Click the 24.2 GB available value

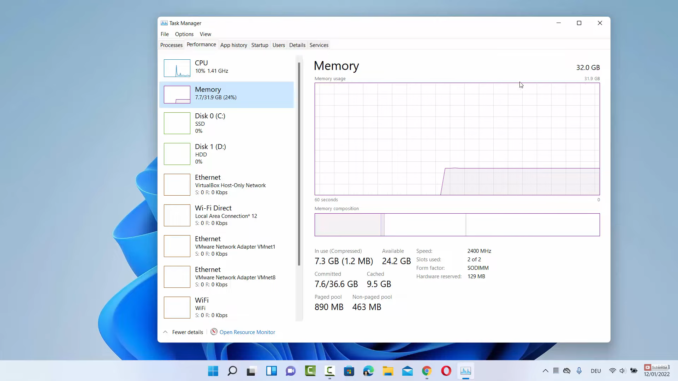click(396, 261)
